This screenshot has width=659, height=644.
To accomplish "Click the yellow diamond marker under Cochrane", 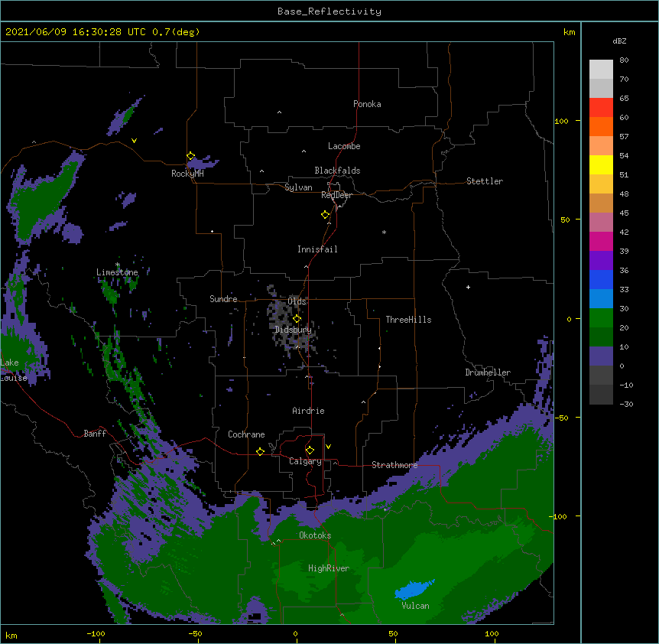I will [x=260, y=451].
